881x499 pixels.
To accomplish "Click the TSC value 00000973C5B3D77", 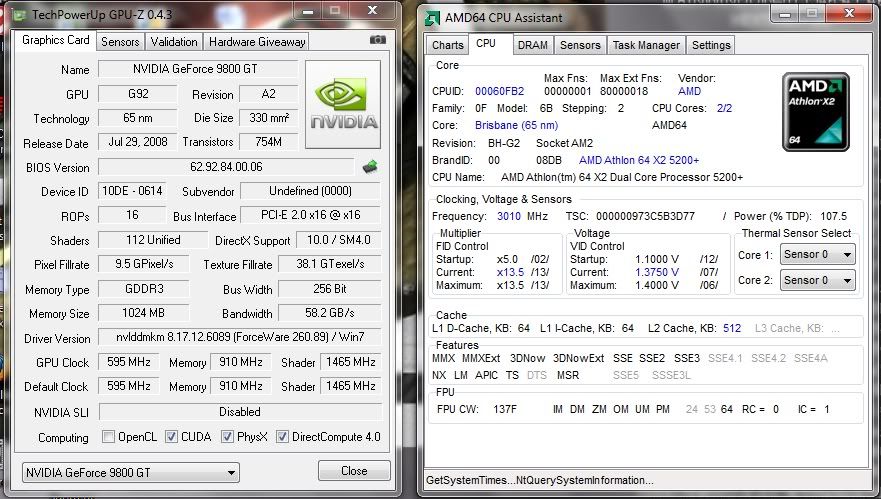I will [x=645, y=216].
